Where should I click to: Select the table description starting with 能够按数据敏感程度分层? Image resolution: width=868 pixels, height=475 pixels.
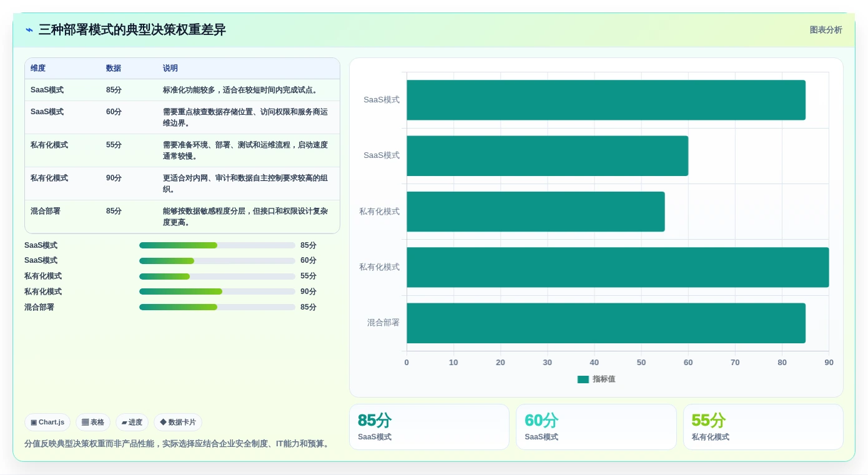245,217
